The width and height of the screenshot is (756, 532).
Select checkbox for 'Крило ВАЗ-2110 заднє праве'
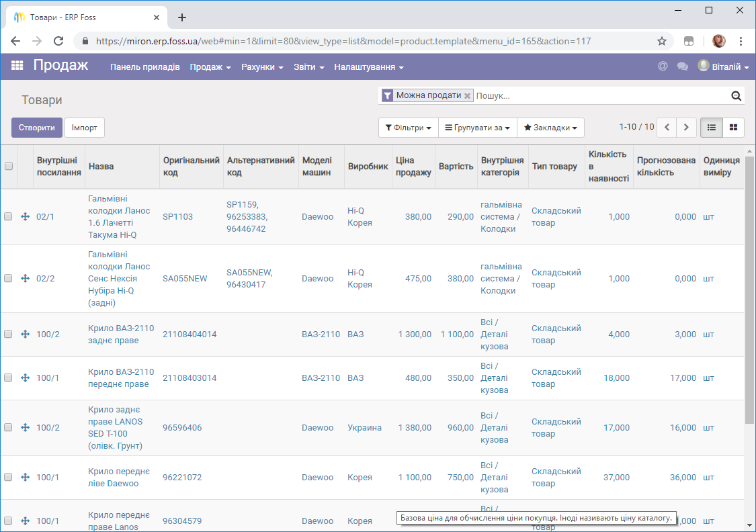tap(8, 335)
